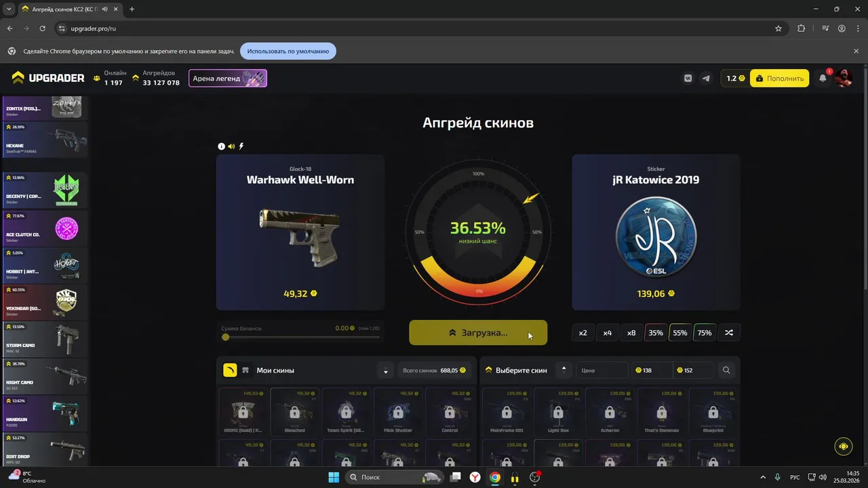Open DIRT DROP MP5-SD feed item
The width and height of the screenshot is (868, 488).
pyautogui.click(x=45, y=450)
